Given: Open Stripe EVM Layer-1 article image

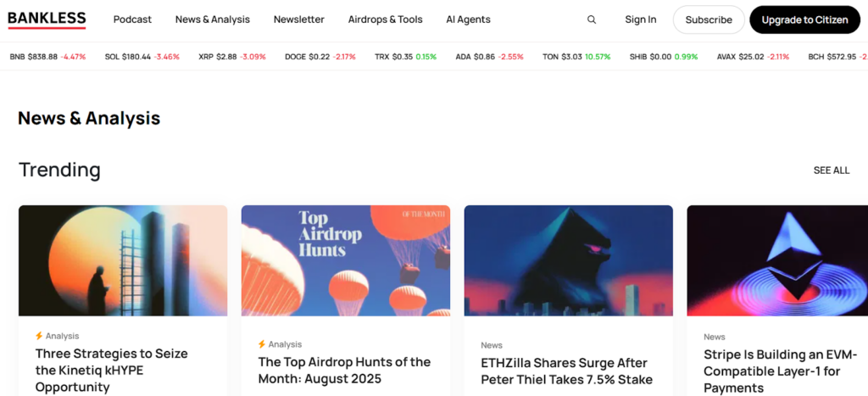Looking at the screenshot, I should 777,260.
